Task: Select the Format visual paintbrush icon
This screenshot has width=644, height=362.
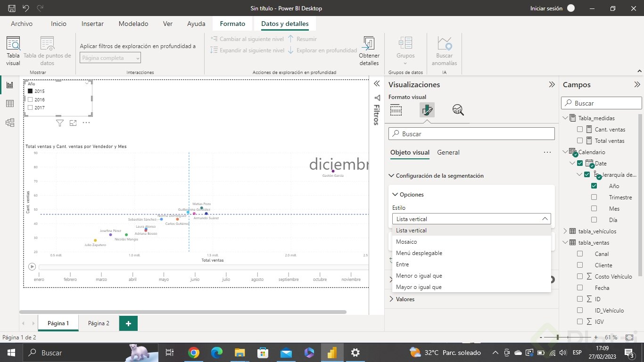Action: point(427,110)
